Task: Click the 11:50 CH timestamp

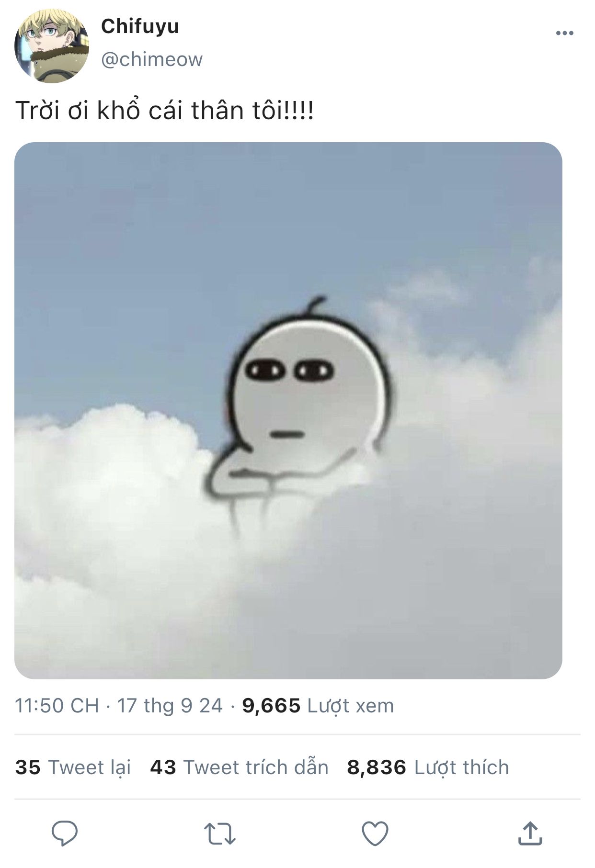Action: pos(57,706)
